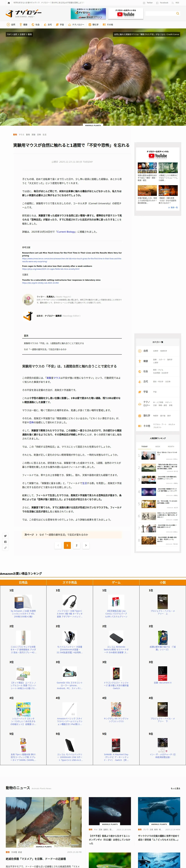
Task: Click the ANIMALS PLANTS label under hero image
Action: click(93, 125)
